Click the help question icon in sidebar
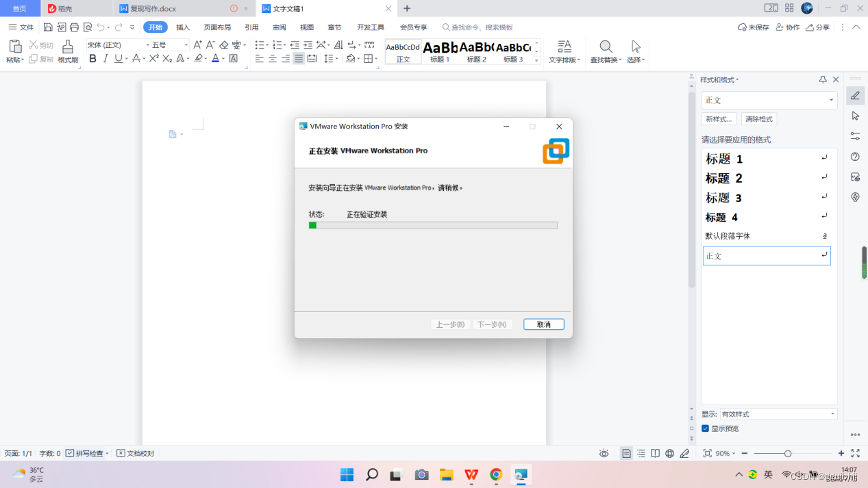Image resolution: width=868 pixels, height=488 pixels. [x=855, y=157]
